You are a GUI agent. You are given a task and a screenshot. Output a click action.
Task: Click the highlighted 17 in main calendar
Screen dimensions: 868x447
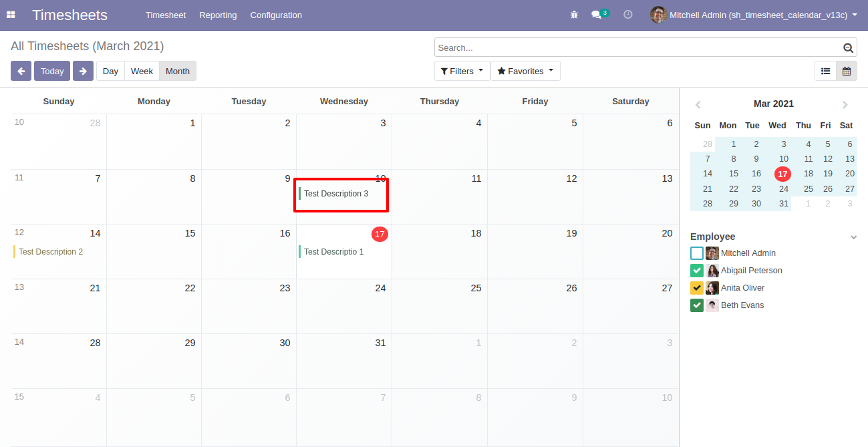[380, 234]
